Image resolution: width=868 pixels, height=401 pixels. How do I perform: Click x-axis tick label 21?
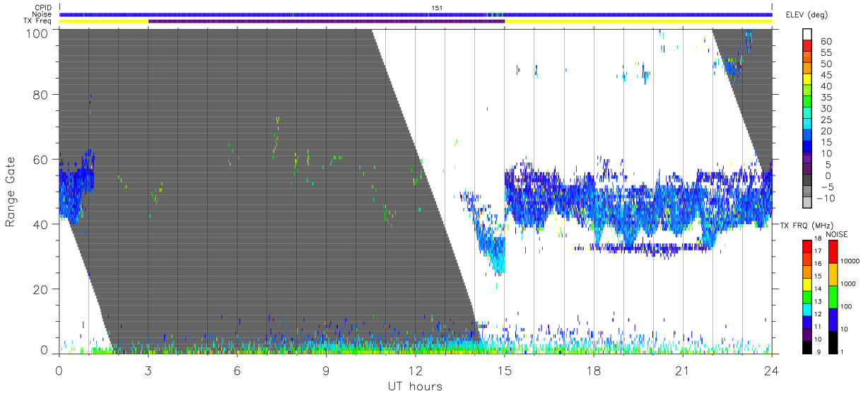[683, 369]
